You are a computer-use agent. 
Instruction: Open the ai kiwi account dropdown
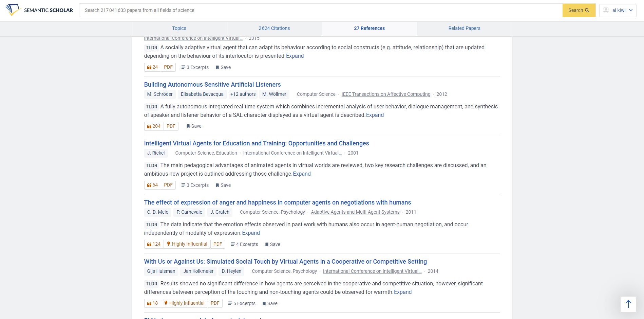618,10
